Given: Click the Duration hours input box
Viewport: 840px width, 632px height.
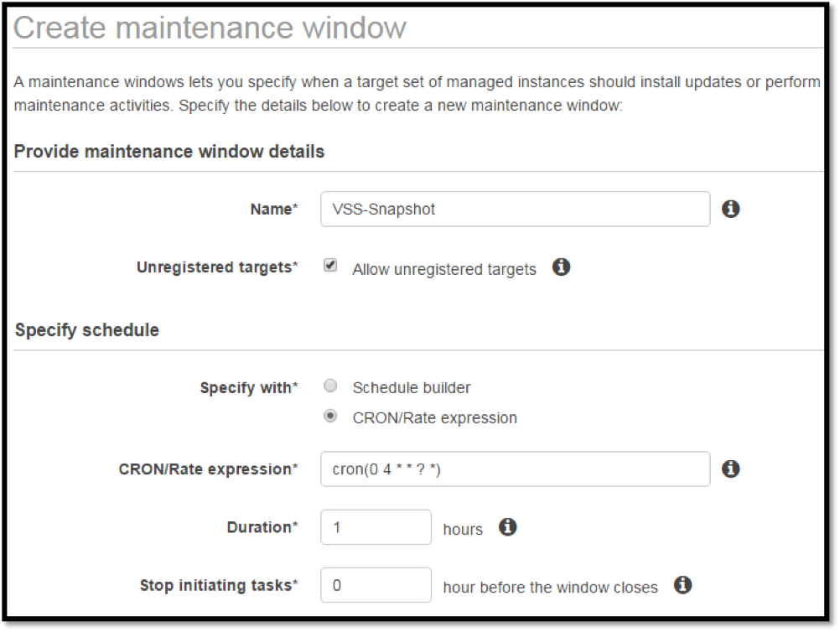Looking at the screenshot, I should [376, 527].
